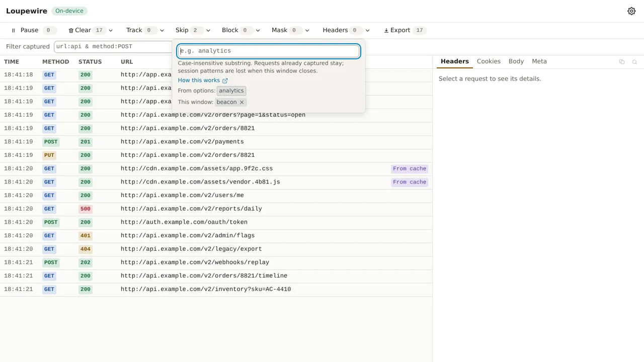Click the URL column header
This screenshot has width=644, height=362.
click(127, 62)
